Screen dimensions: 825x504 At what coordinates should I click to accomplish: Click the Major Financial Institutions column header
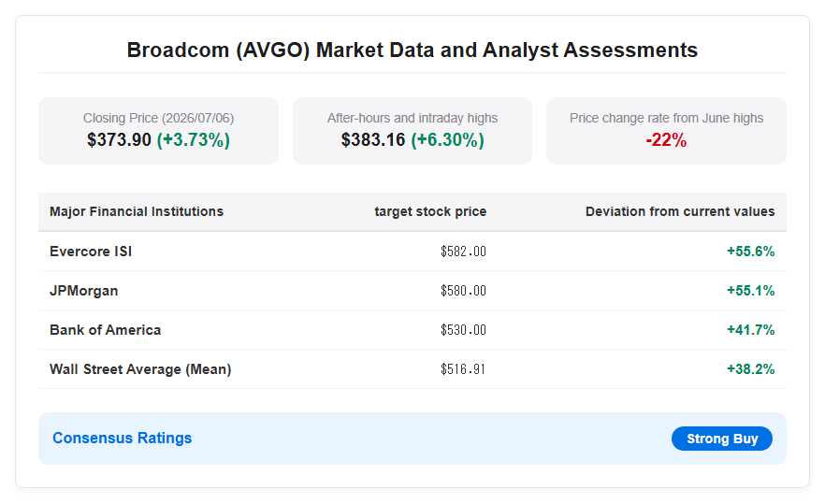click(x=137, y=211)
